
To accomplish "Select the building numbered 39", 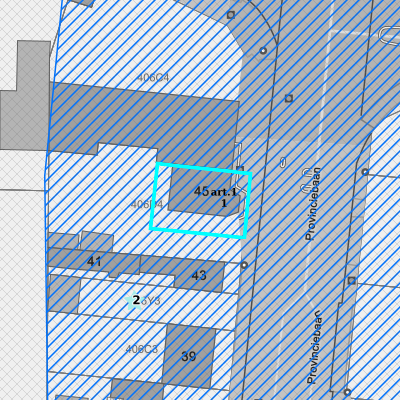I will point(189,357).
